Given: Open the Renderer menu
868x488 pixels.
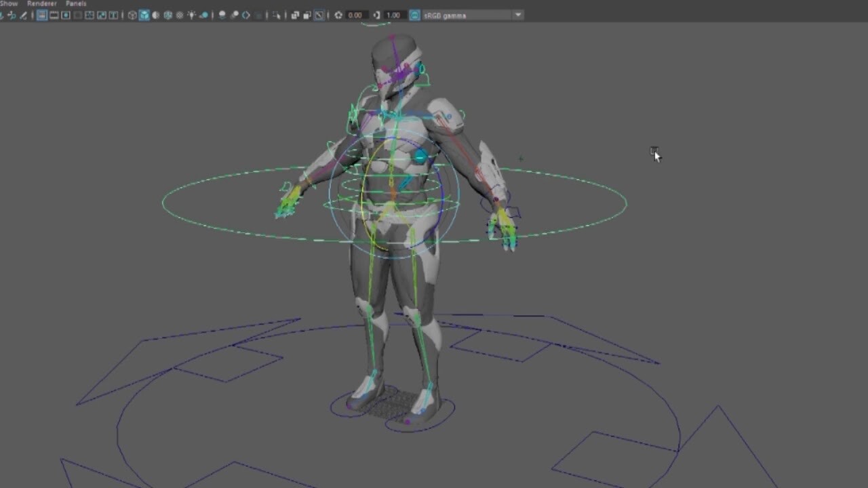Looking at the screenshot, I should 41,3.
